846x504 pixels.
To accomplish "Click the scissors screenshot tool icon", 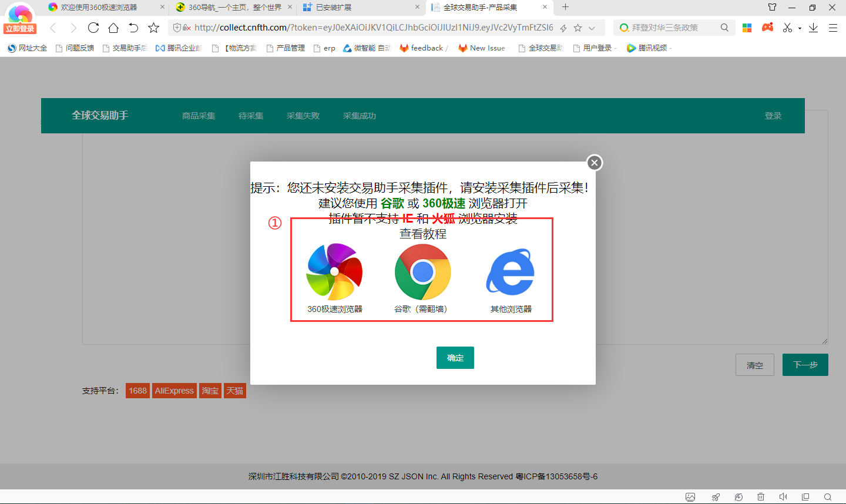I will 787,28.
